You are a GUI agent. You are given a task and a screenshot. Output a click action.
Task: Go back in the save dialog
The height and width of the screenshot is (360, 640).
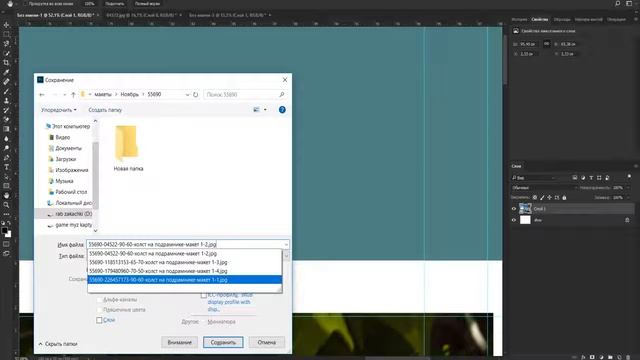click(42, 95)
